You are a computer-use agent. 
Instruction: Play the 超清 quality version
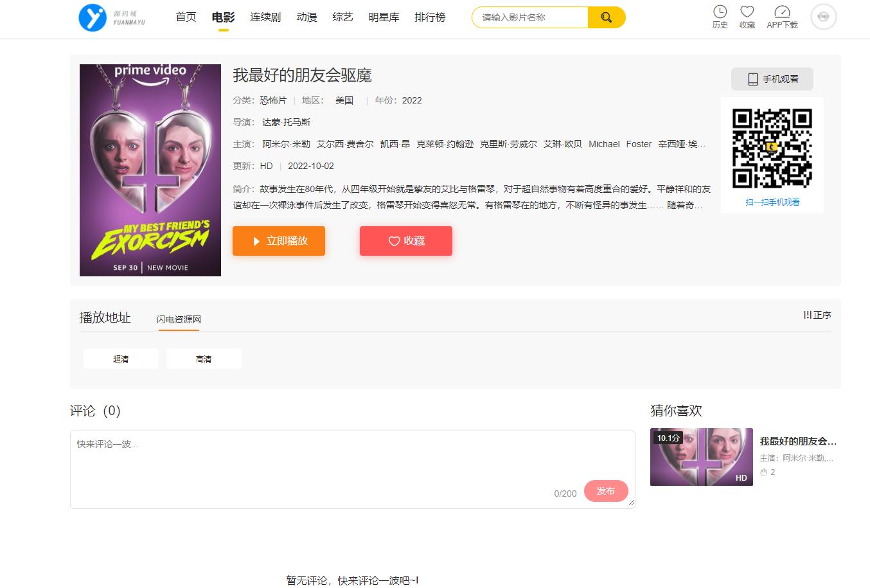click(x=121, y=359)
